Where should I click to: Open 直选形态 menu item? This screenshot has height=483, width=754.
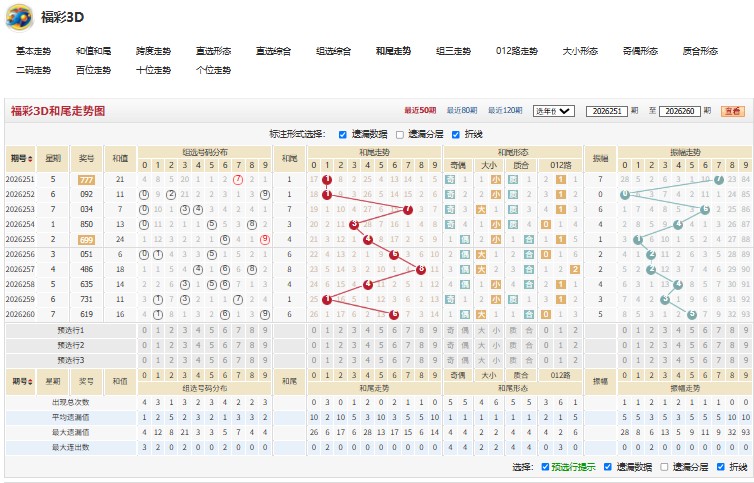(x=214, y=51)
